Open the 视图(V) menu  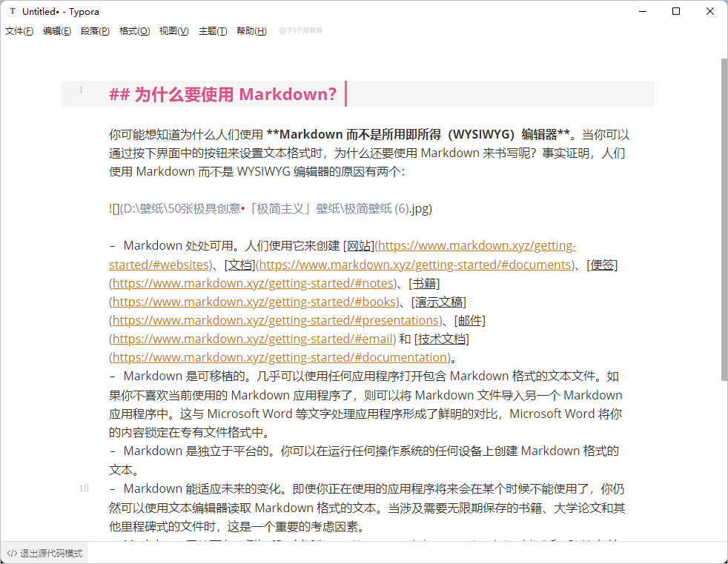pyautogui.click(x=173, y=31)
